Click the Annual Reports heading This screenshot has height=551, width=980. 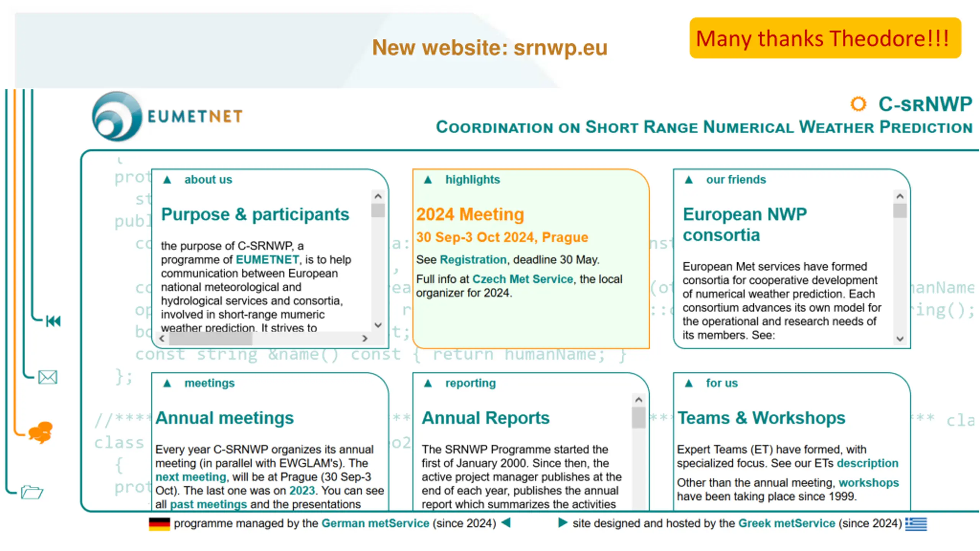click(485, 418)
